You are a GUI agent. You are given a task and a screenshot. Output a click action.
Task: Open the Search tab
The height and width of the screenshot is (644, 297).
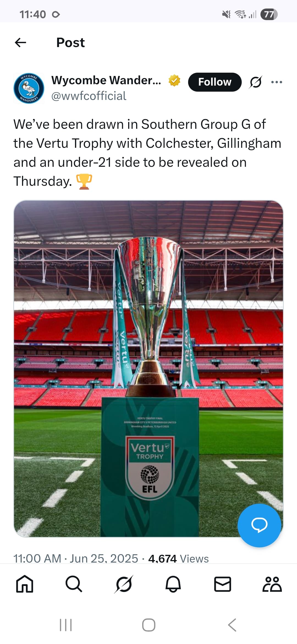(74, 584)
